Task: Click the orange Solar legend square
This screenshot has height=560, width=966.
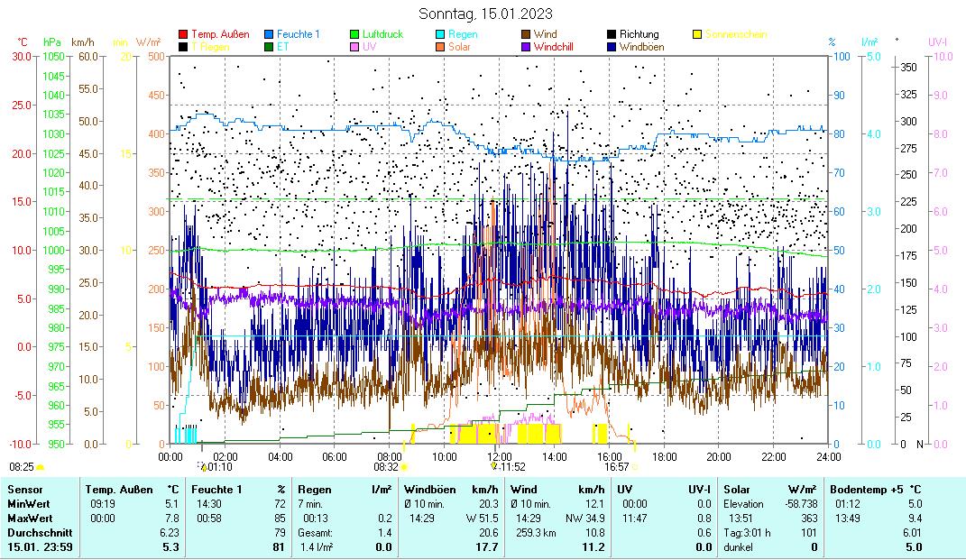Action: coord(440,46)
